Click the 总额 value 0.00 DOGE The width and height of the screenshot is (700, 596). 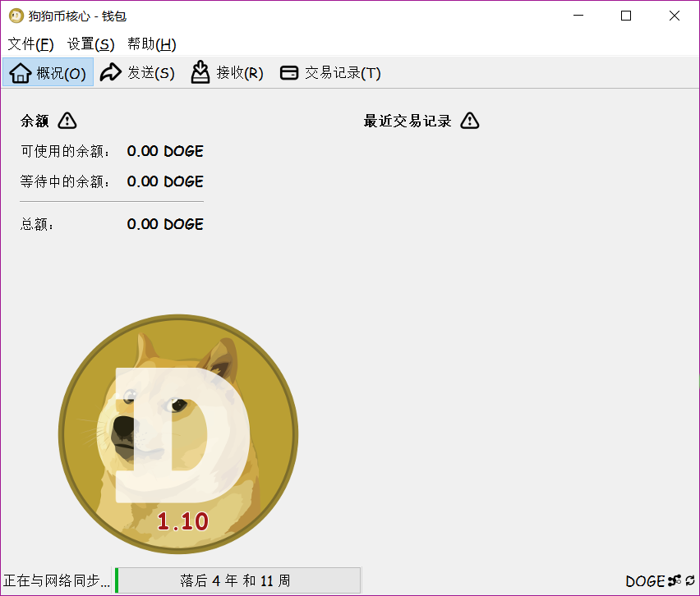(165, 224)
